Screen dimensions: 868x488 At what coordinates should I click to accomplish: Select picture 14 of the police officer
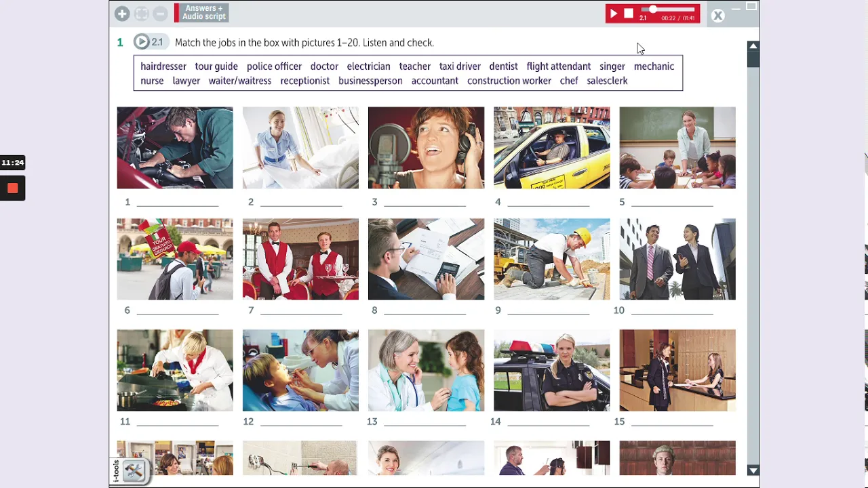point(552,370)
